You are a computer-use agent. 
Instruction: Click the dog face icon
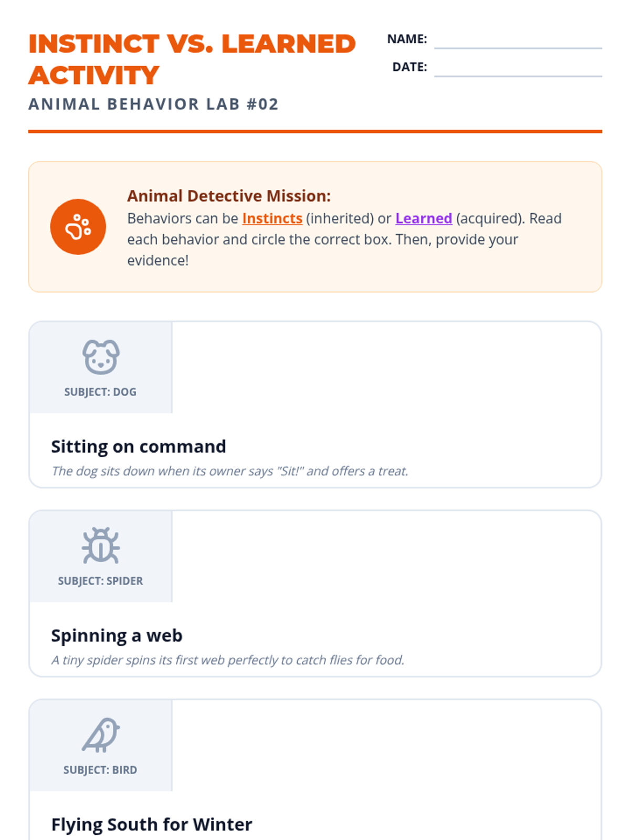(101, 357)
